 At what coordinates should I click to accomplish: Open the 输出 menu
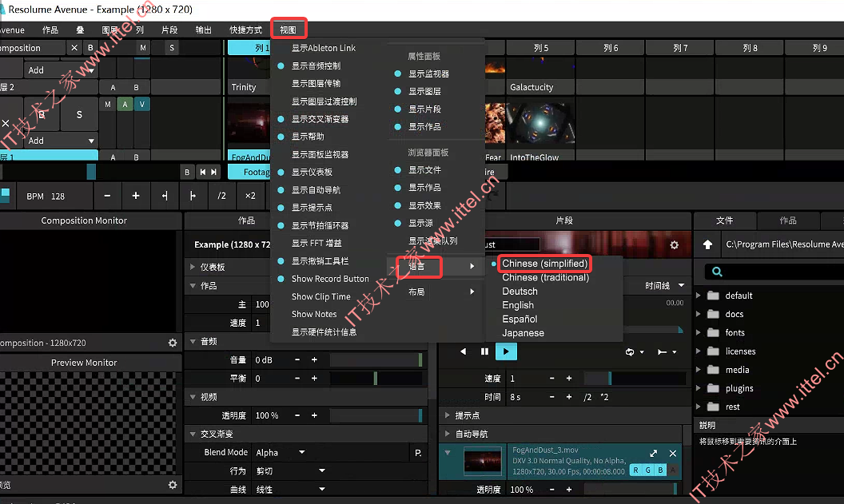[204, 30]
